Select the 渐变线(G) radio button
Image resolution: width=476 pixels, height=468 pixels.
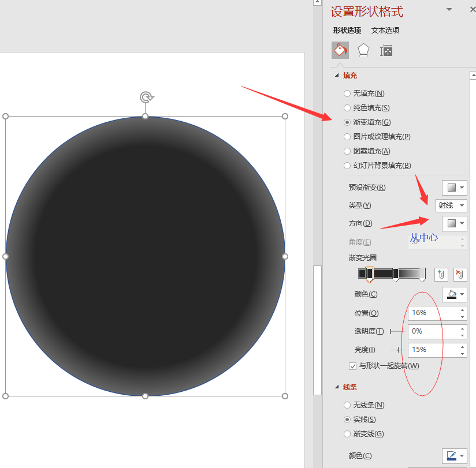(347, 434)
